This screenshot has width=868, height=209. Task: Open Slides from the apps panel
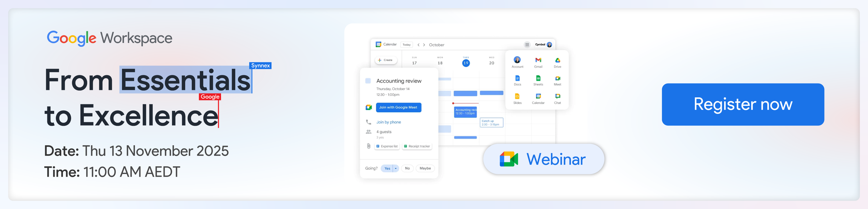coord(517,97)
